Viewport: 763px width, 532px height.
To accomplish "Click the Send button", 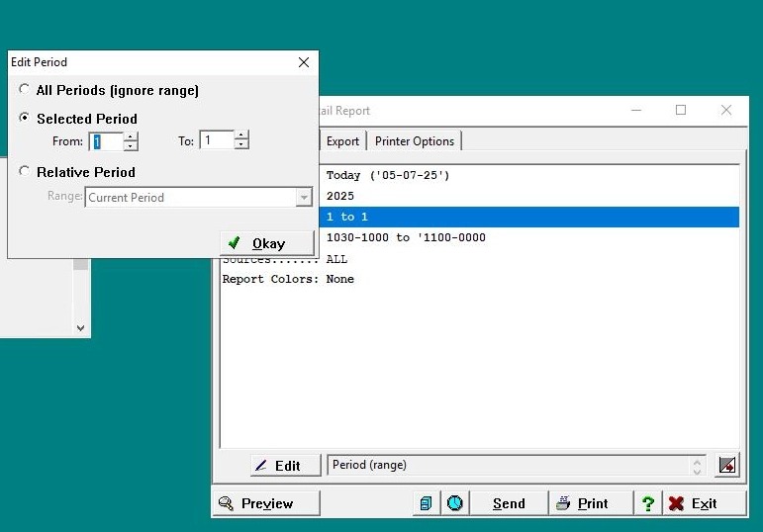I will (509, 503).
